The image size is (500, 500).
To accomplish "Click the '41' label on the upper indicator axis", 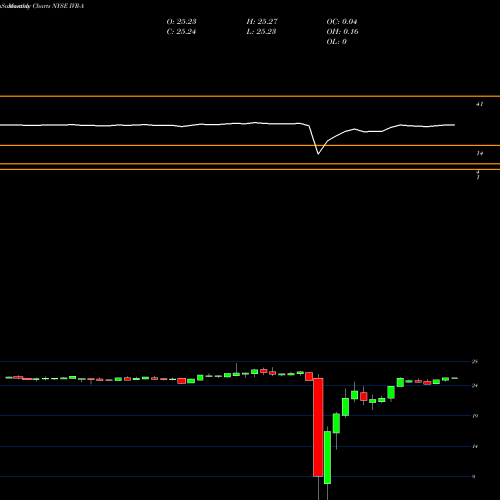I will tap(479, 104).
